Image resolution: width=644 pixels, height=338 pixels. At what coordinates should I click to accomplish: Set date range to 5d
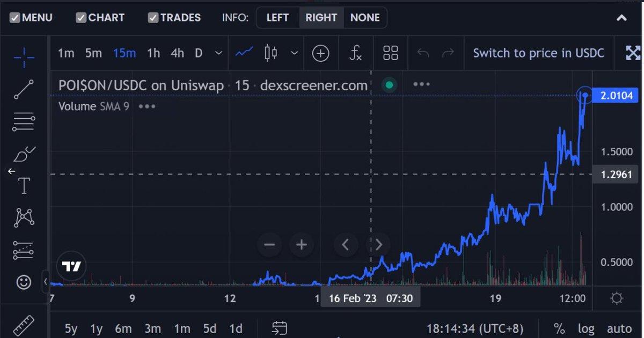210,328
